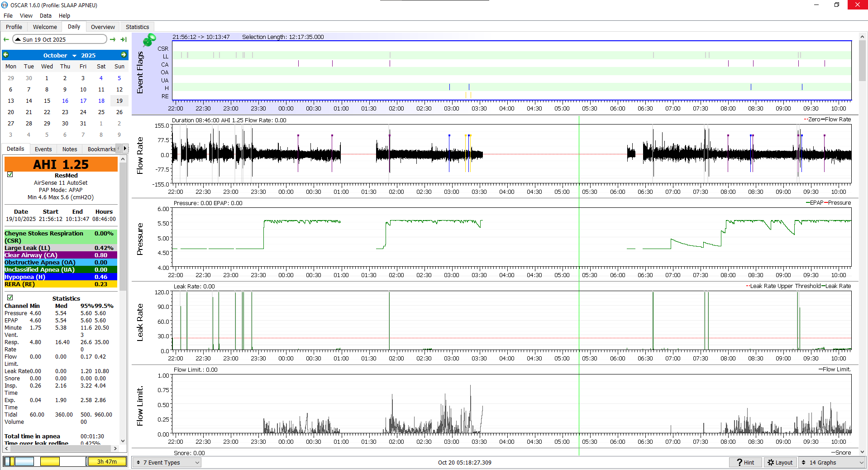Image resolution: width=868 pixels, height=470 pixels.
Task: Jump to the most recent day of data
Action: click(123, 39)
